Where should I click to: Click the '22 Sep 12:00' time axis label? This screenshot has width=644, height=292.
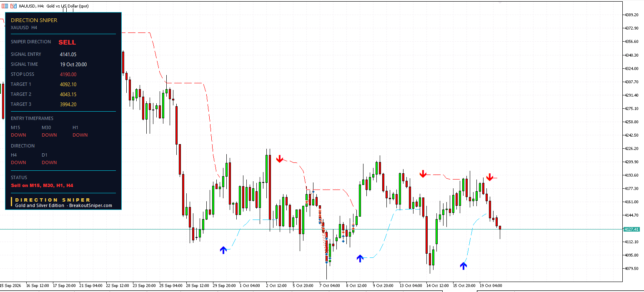(x=118, y=286)
